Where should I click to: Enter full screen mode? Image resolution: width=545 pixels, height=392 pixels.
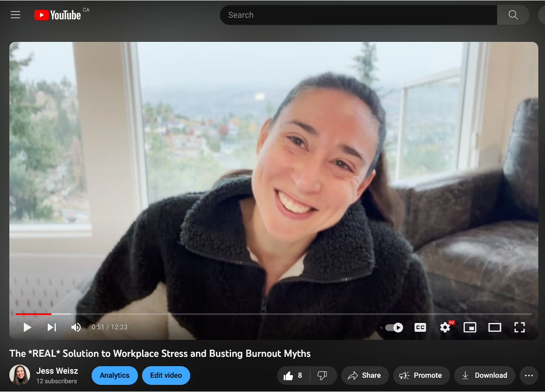[520, 327]
